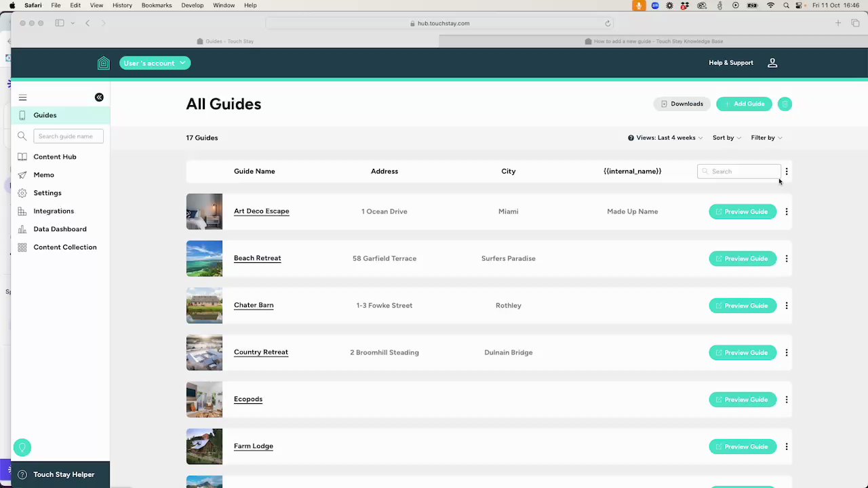Preview Guide for Art Deco Escape
868x488 pixels.
[743, 211]
